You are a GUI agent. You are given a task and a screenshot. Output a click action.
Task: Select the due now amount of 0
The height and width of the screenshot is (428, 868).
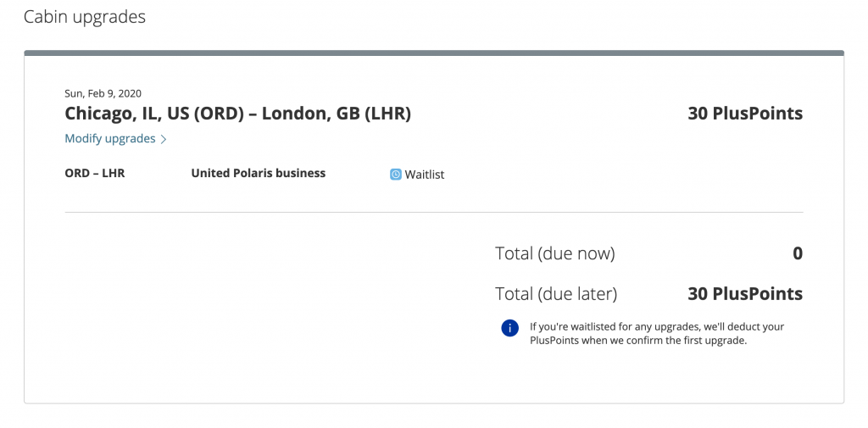click(798, 253)
